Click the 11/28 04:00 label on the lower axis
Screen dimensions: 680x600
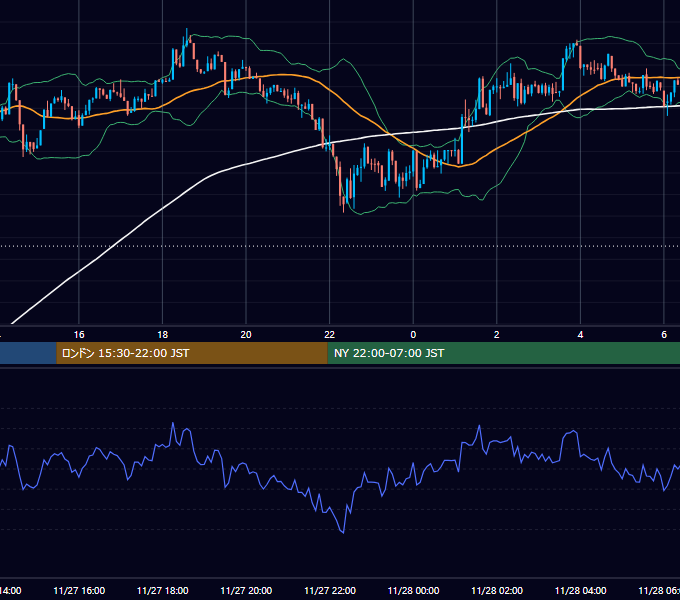[x=580, y=590]
